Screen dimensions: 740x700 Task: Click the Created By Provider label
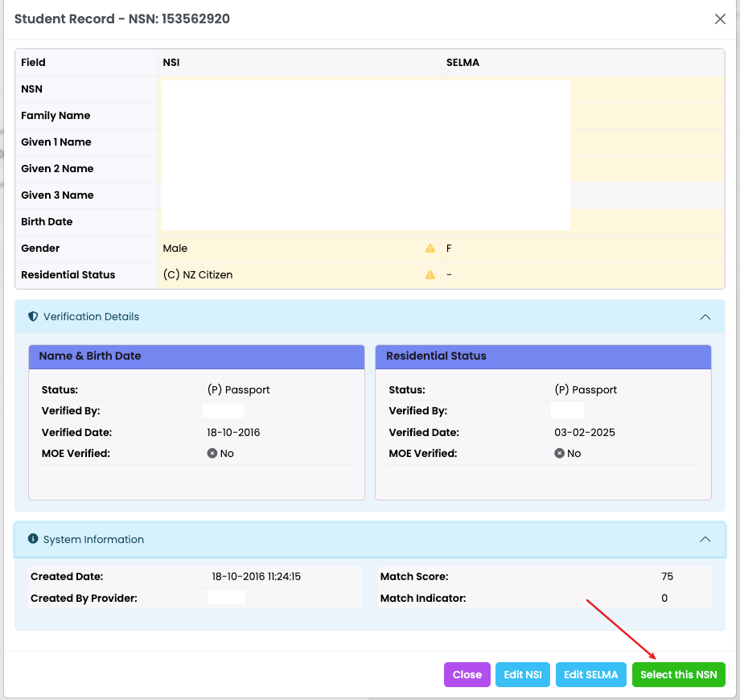click(x=84, y=598)
